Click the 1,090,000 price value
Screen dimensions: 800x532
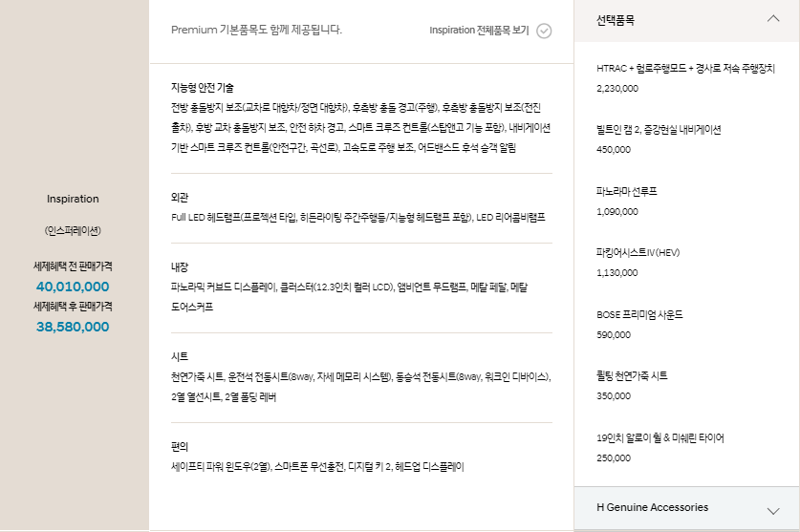[x=617, y=211]
